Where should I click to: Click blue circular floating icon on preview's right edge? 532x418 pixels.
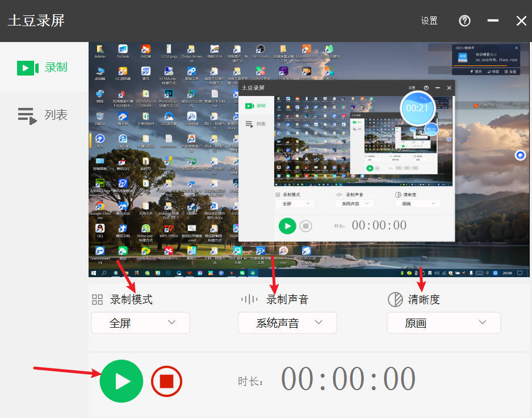[520, 155]
